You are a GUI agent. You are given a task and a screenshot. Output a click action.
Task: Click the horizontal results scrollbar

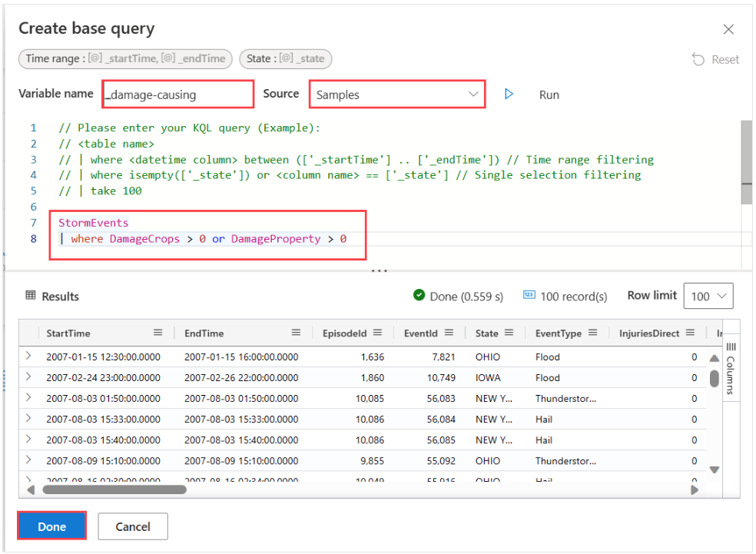point(114,490)
